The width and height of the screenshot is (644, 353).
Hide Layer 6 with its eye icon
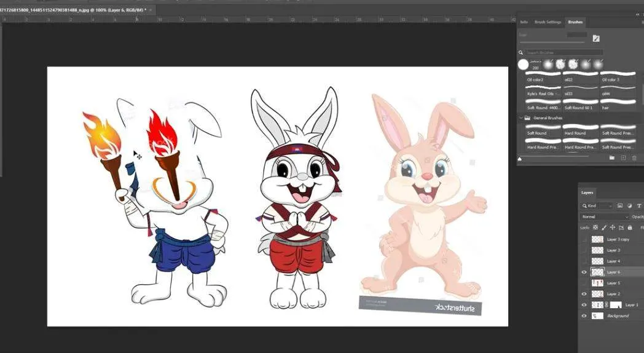[x=584, y=272]
